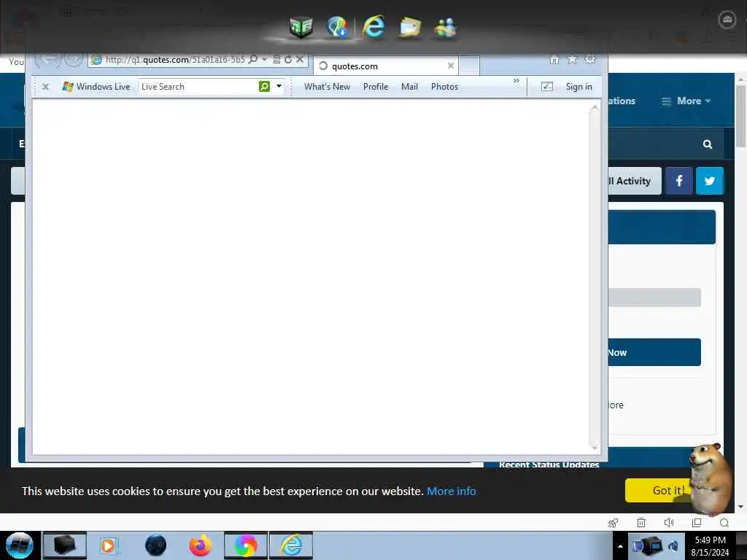Open the green cube icon in top dock
Image resolution: width=747 pixels, height=560 pixels.
pyautogui.click(x=301, y=27)
